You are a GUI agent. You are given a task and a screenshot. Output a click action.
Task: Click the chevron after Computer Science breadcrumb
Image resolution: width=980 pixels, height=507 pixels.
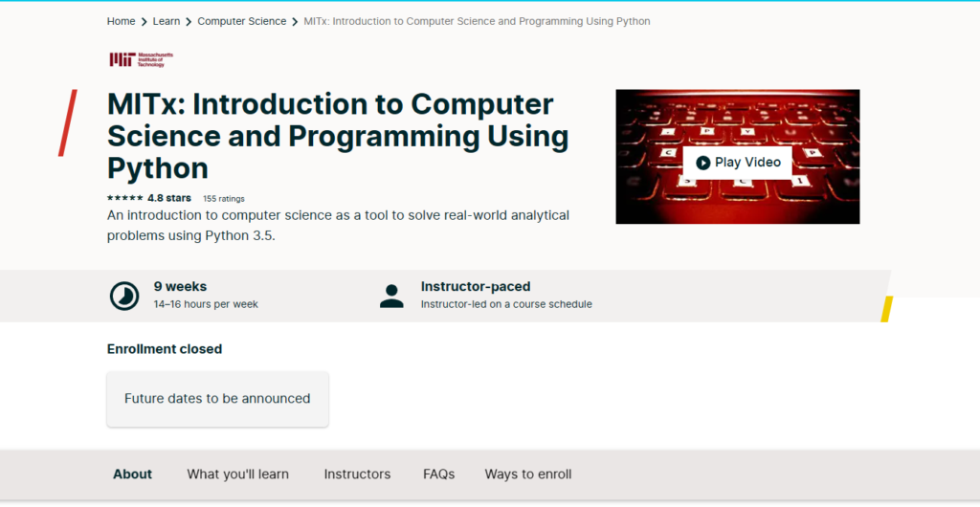[295, 22]
